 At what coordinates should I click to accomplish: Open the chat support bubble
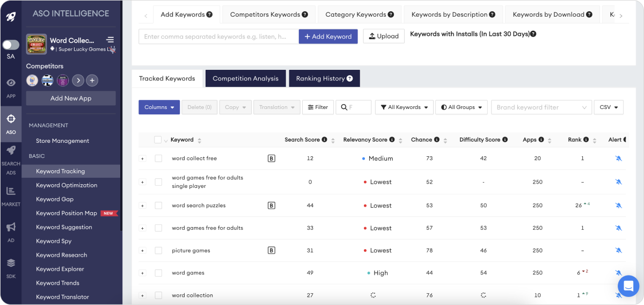pos(628,285)
